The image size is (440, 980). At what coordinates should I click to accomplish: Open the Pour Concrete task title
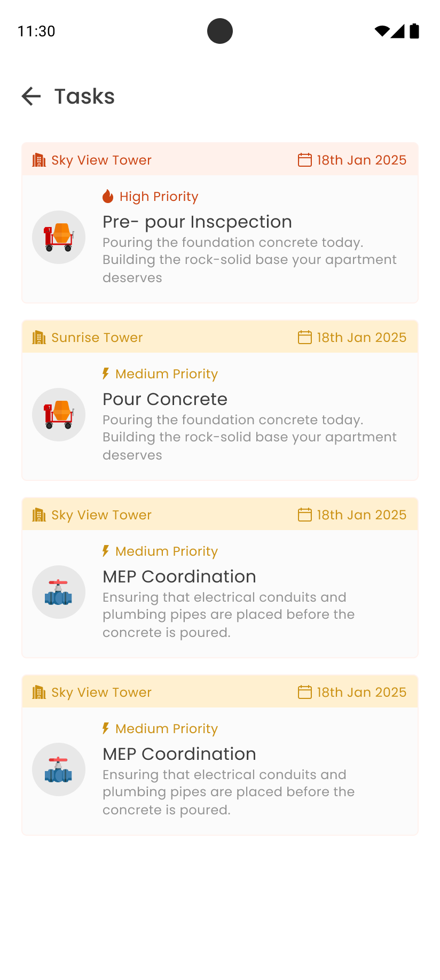coord(164,399)
